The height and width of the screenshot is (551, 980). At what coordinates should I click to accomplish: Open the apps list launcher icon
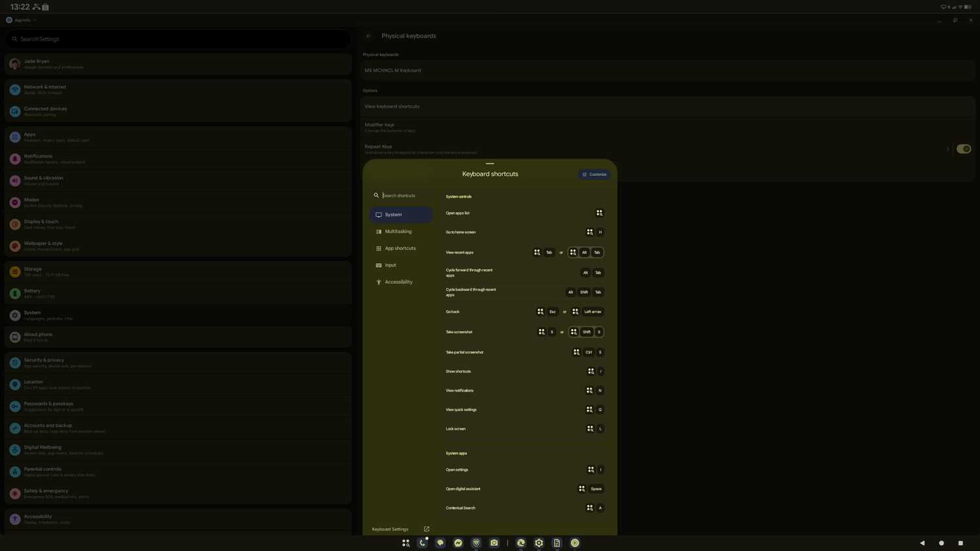pos(406,543)
